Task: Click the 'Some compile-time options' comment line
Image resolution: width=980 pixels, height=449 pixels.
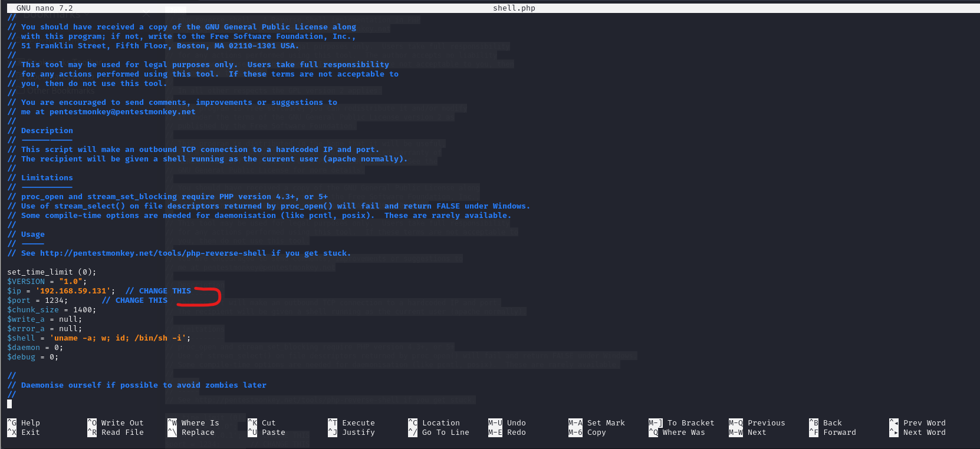Action: [259, 216]
